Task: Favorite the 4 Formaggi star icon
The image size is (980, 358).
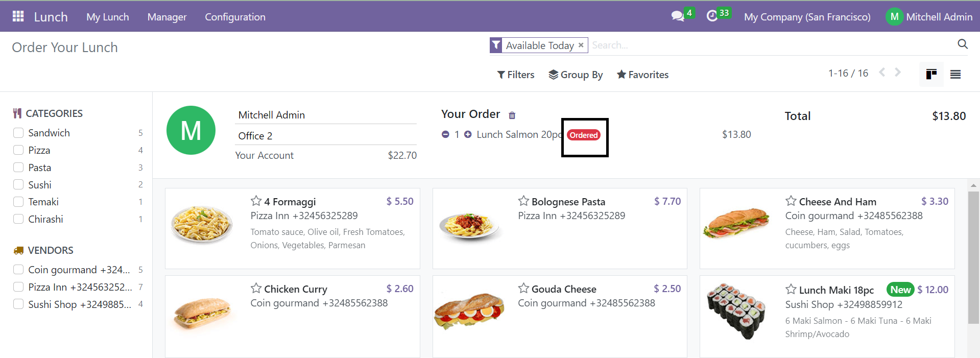Action: tap(256, 201)
